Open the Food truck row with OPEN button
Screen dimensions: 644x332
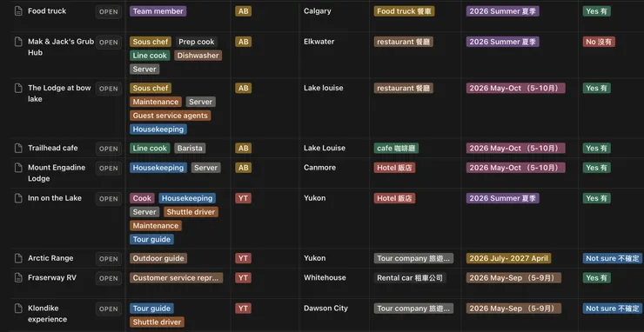(109, 12)
